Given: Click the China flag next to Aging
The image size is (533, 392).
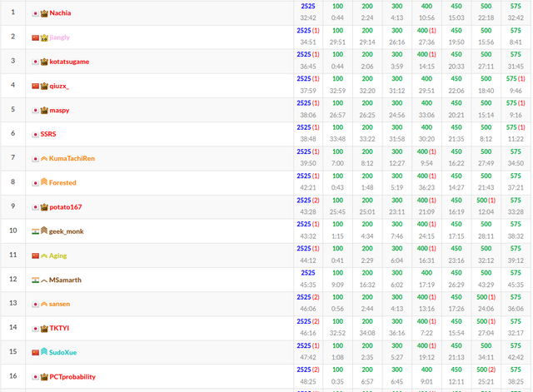Looking at the screenshot, I should (35, 256).
